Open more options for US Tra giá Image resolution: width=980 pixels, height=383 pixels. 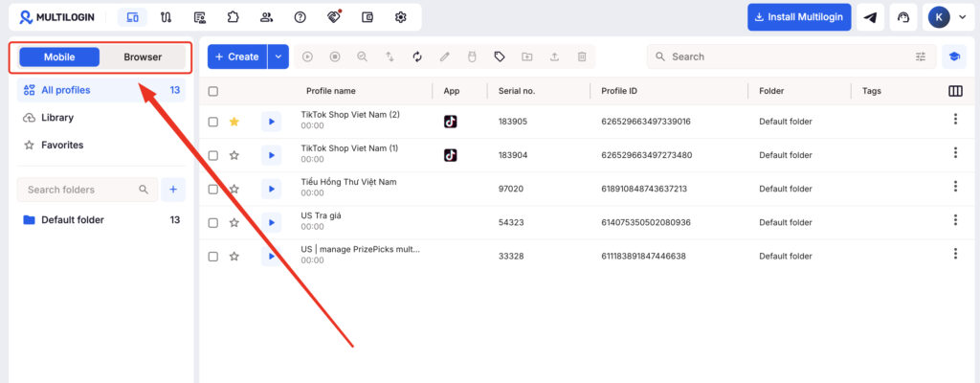[955, 219]
